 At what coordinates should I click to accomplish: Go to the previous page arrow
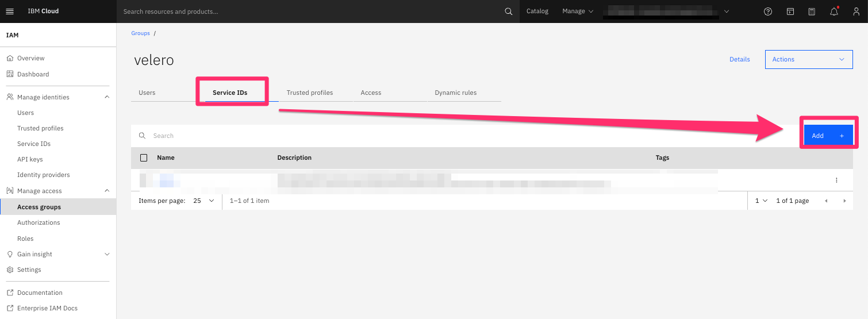coord(826,201)
